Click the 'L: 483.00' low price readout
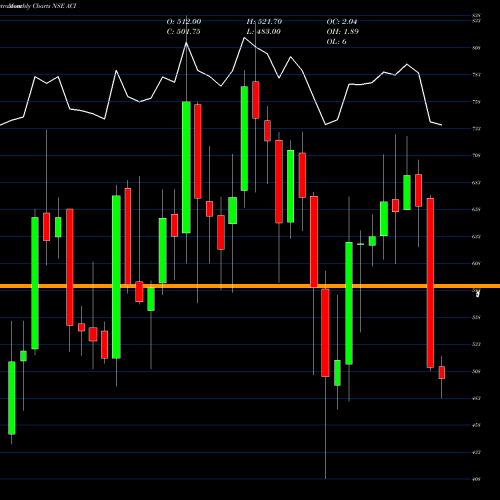Screen dimensions: 500x500 [263, 31]
